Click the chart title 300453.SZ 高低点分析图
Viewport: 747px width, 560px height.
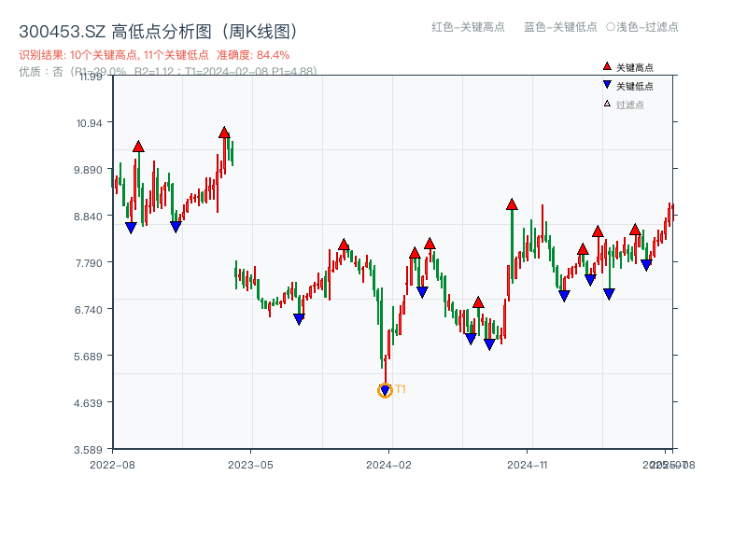[160, 32]
